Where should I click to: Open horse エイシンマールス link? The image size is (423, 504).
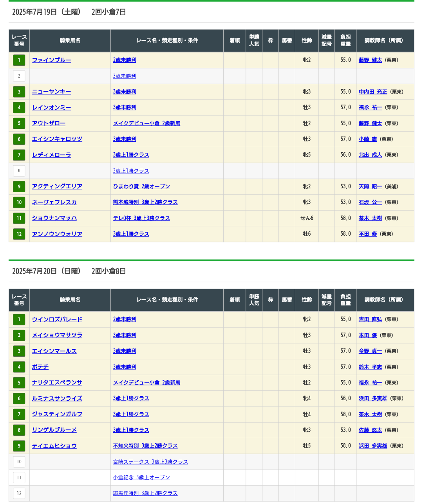pos(54,351)
